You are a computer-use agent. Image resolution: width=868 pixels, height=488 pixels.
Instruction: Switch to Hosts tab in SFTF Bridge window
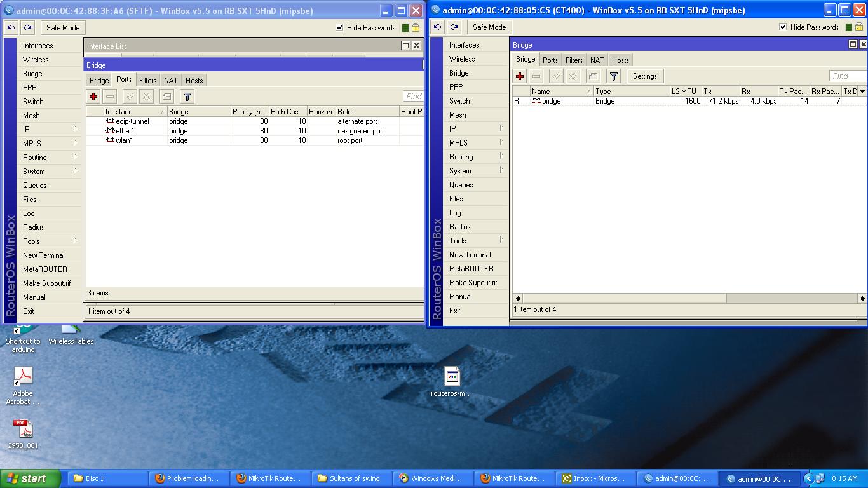click(194, 81)
